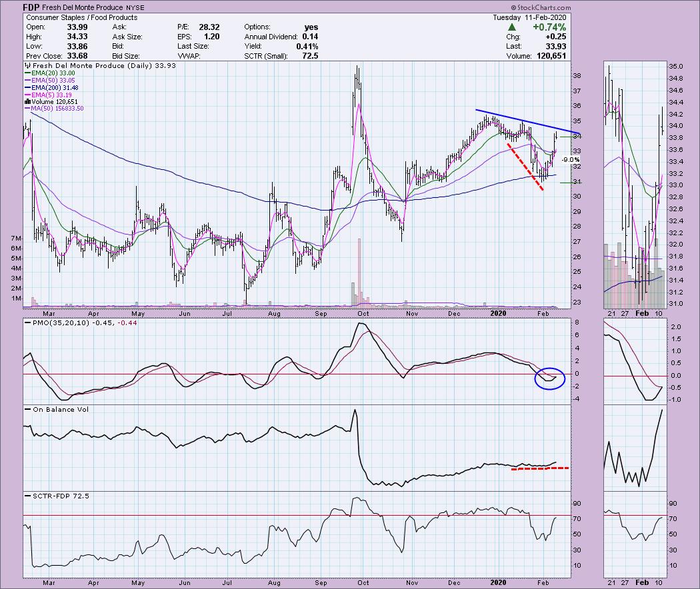The image size is (700, 589).
Task: Click the On Balance Vol indicator label
Action: pyautogui.click(x=61, y=409)
